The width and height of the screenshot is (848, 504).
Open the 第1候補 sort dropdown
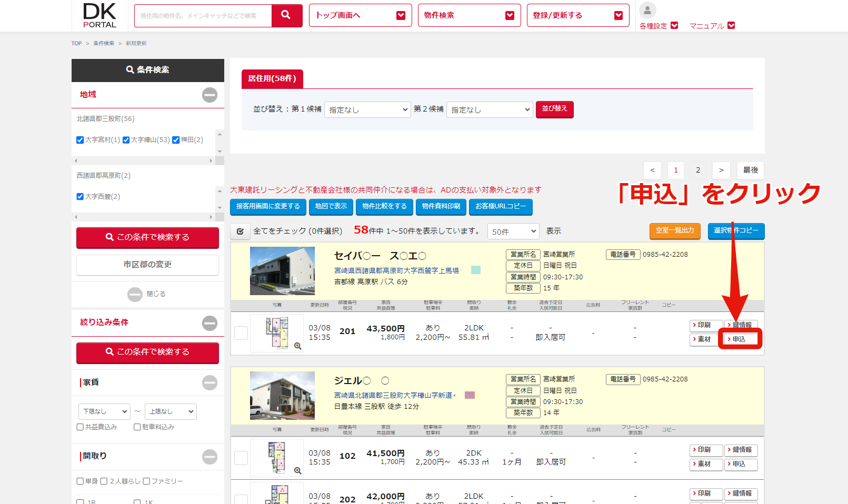[x=367, y=109]
